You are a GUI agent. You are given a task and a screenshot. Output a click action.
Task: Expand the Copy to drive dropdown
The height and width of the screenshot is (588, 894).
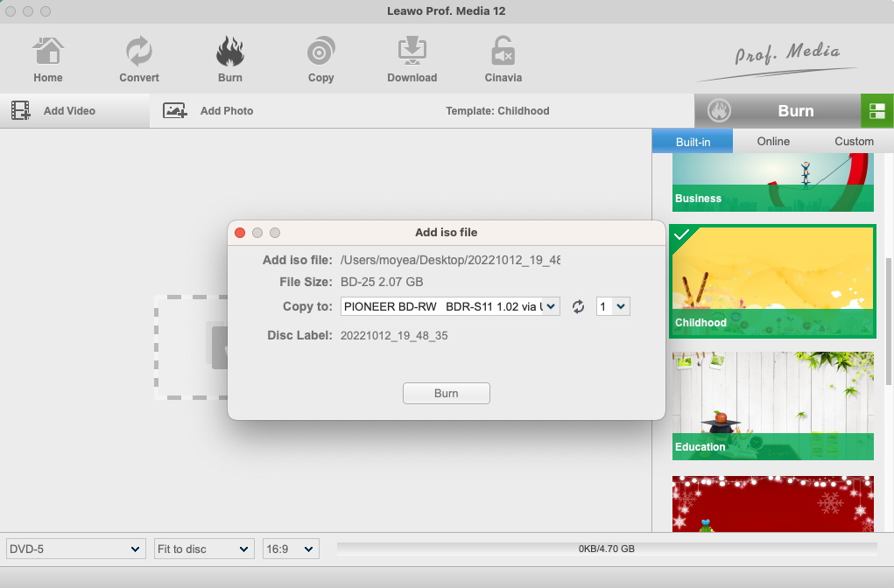(450, 306)
